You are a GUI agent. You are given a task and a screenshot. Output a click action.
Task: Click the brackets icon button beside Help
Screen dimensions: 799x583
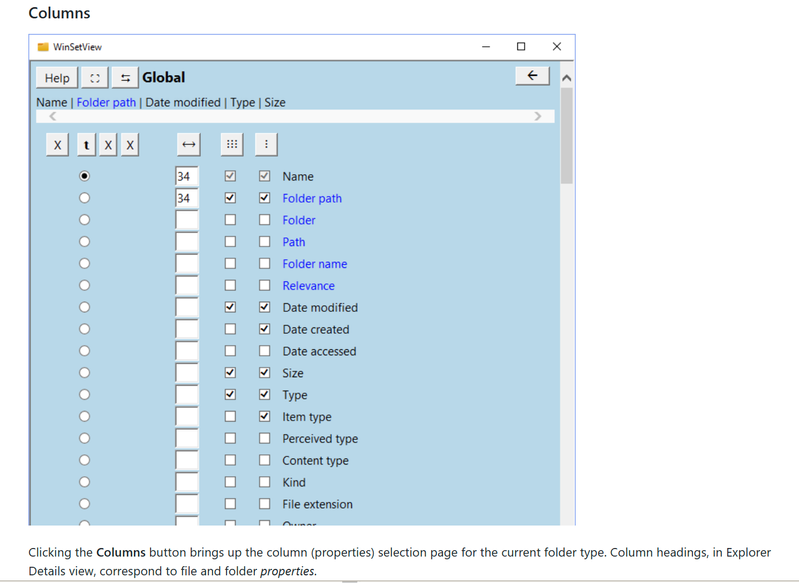pos(94,78)
